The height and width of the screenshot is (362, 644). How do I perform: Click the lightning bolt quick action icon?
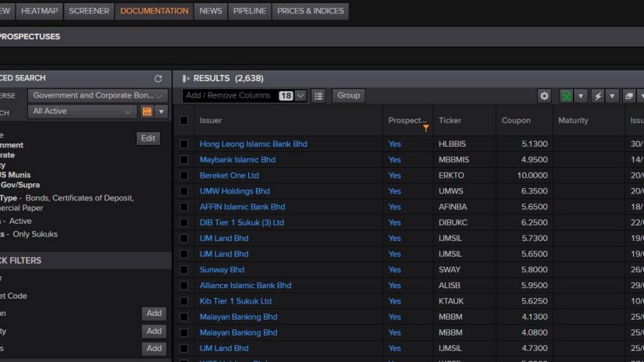click(598, 96)
